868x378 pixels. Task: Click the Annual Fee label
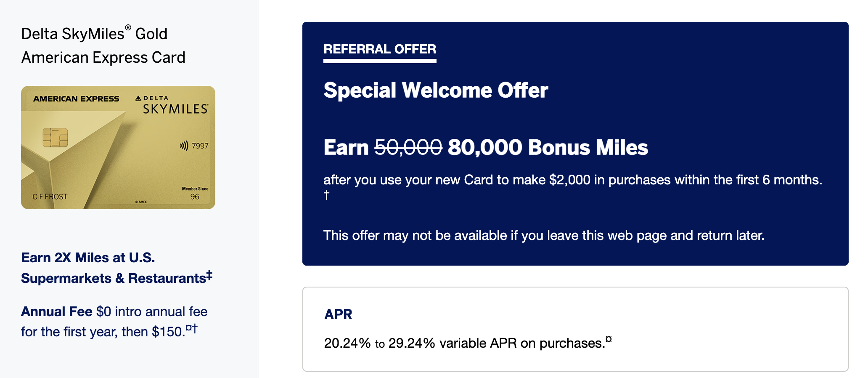57,311
